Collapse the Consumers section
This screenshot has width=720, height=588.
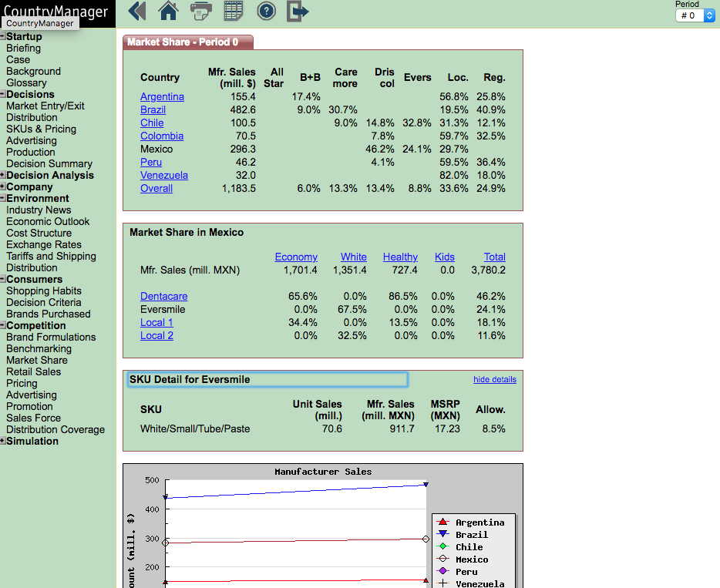(3, 279)
